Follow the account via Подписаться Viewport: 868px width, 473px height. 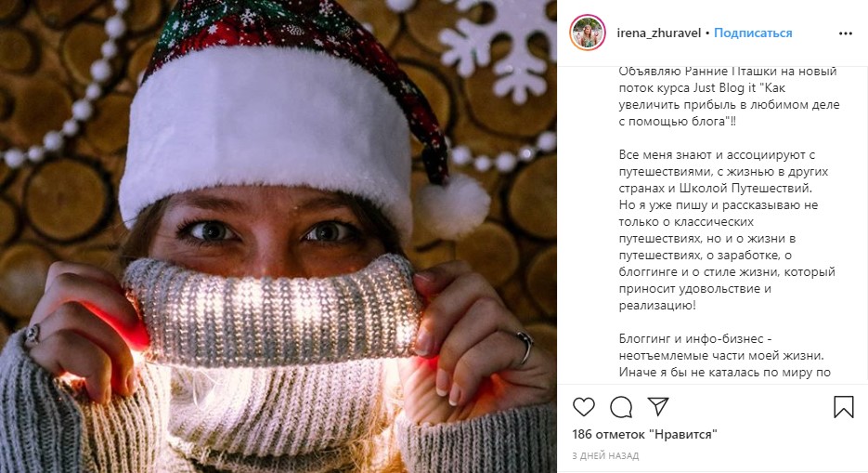coord(753,33)
